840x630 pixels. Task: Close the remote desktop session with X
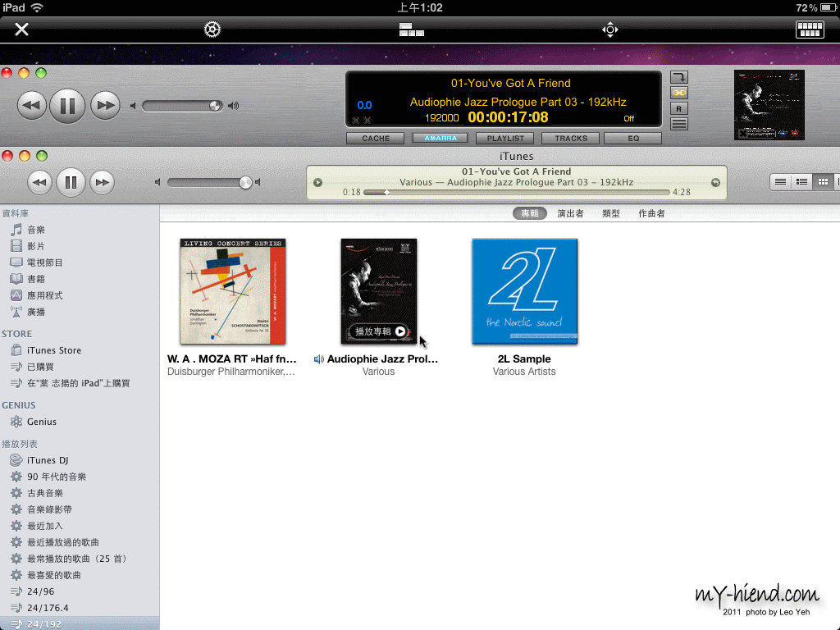[x=21, y=29]
